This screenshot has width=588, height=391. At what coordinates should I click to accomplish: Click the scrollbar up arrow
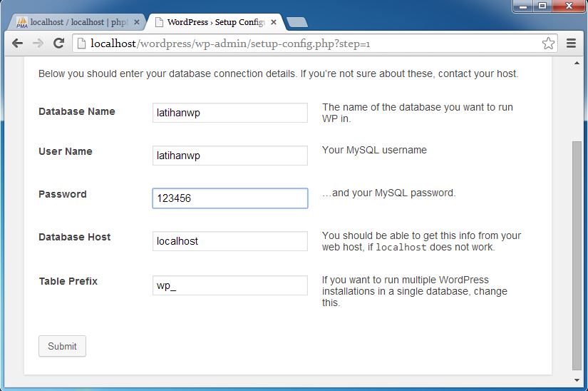pos(577,63)
